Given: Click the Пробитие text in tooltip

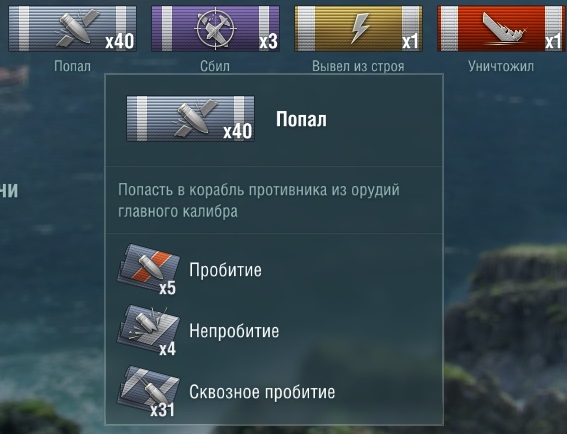Looking at the screenshot, I should pyautogui.click(x=225, y=270).
